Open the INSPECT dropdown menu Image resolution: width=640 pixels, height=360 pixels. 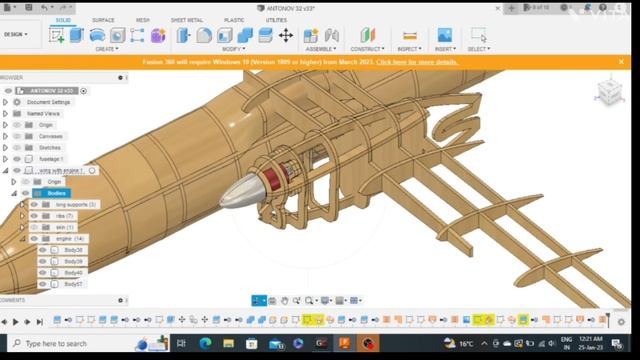(409, 49)
